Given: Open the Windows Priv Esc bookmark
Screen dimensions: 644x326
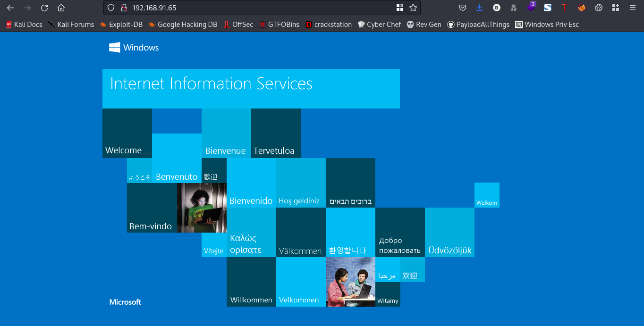Looking at the screenshot, I should (547, 25).
